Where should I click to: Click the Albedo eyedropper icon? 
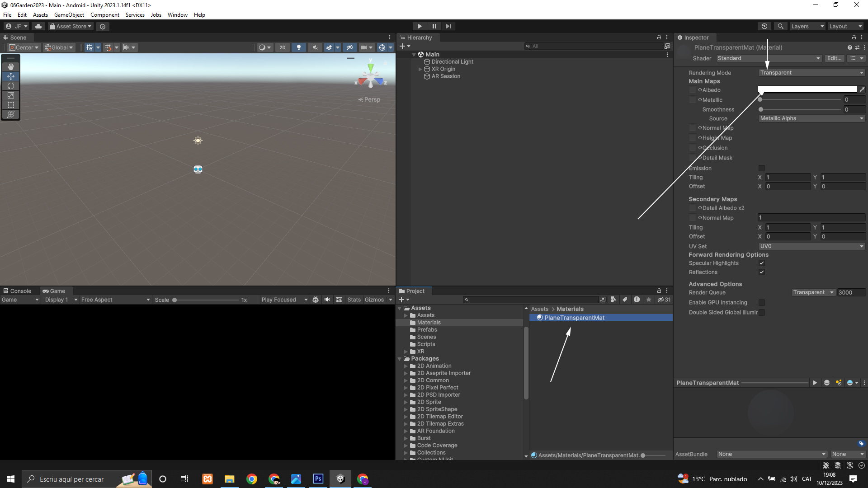(x=862, y=89)
